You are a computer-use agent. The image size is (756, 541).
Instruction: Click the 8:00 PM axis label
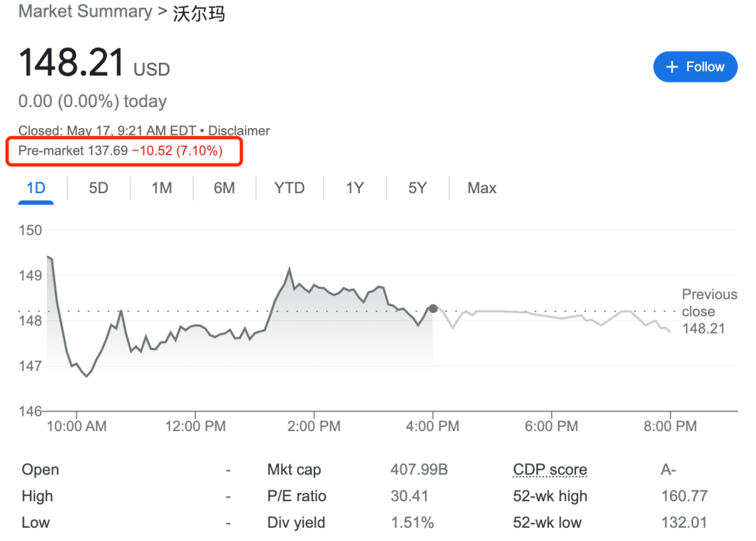click(670, 426)
